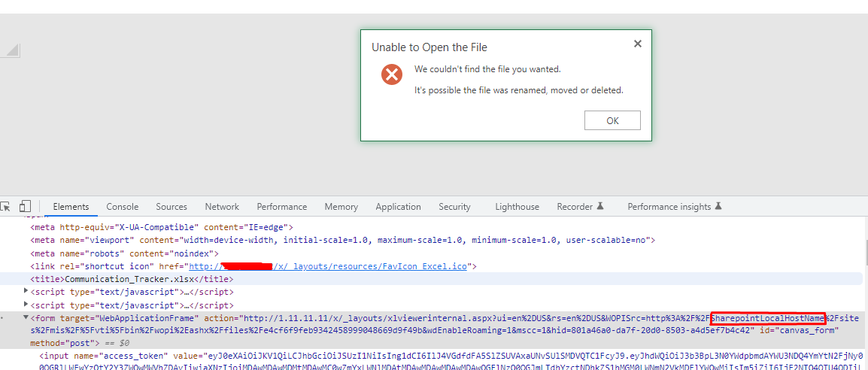Activate the inspect element picker icon
Viewport: 868px width, 370px height.
pyautogui.click(x=5, y=206)
